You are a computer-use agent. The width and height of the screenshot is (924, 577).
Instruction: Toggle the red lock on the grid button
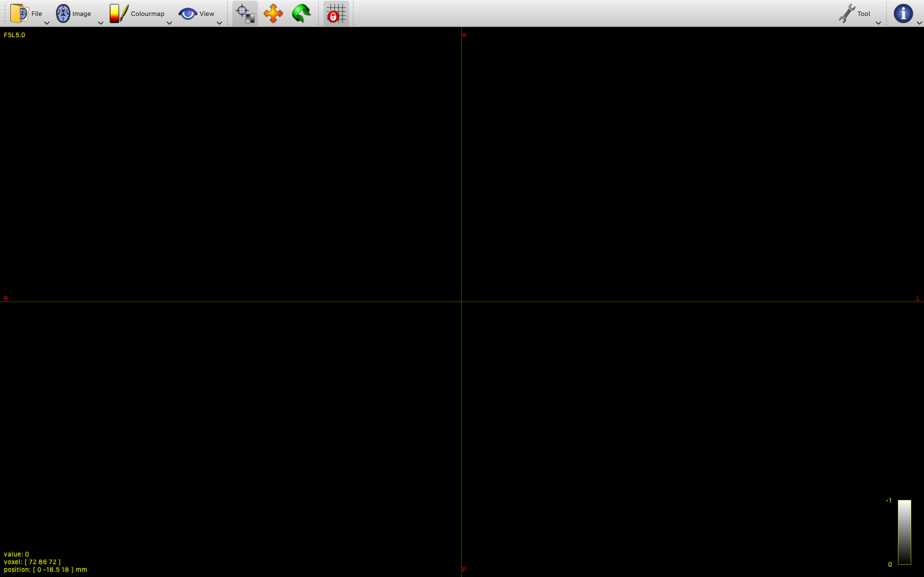(335, 13)
